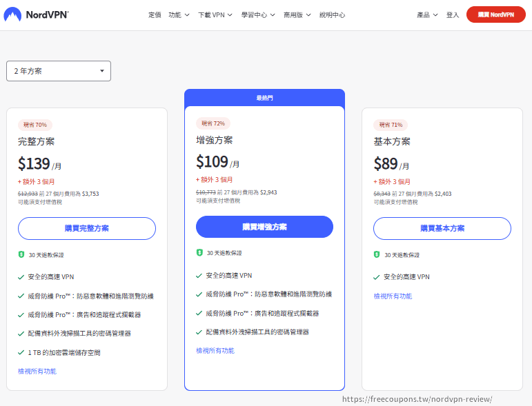Expand the 產品 menu
Image resolution: width=532 pixels, height=406 pixels.
427,15
